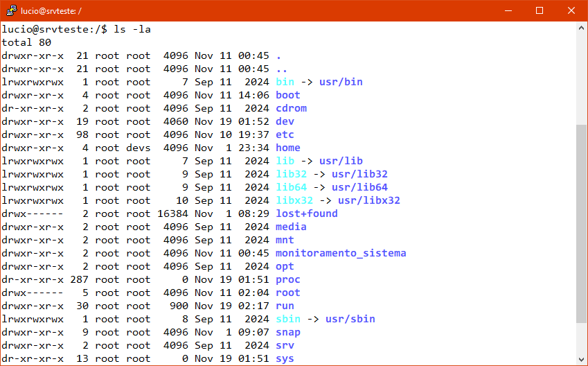Viewport: 588px width, 366px height.
Task: Click the 'libx32' symlink name
Action: coord(294,200)
